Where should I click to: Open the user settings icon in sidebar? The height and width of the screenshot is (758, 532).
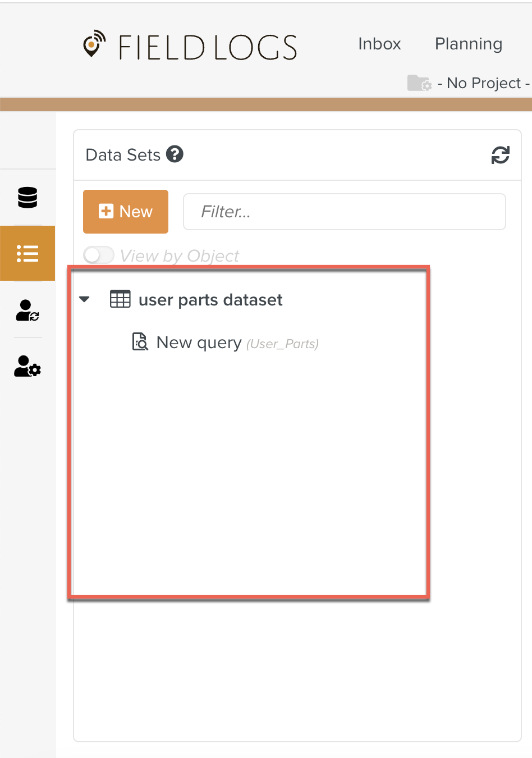(27, 367)
